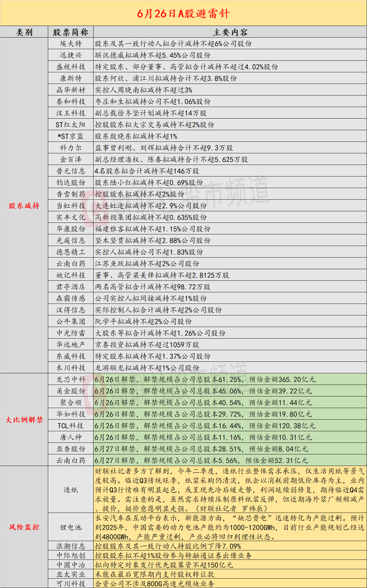
Task: Select stock name 森霸传感
Action: pos(71,298)
